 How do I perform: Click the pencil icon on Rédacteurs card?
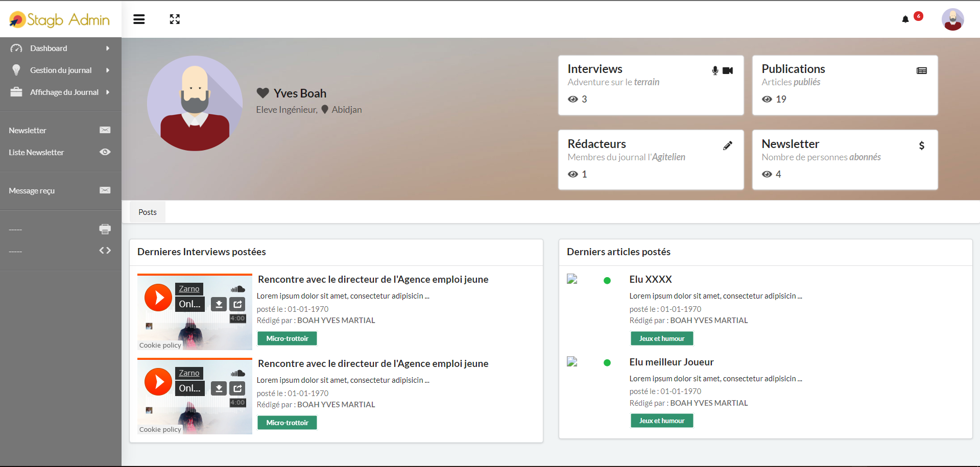728,145
